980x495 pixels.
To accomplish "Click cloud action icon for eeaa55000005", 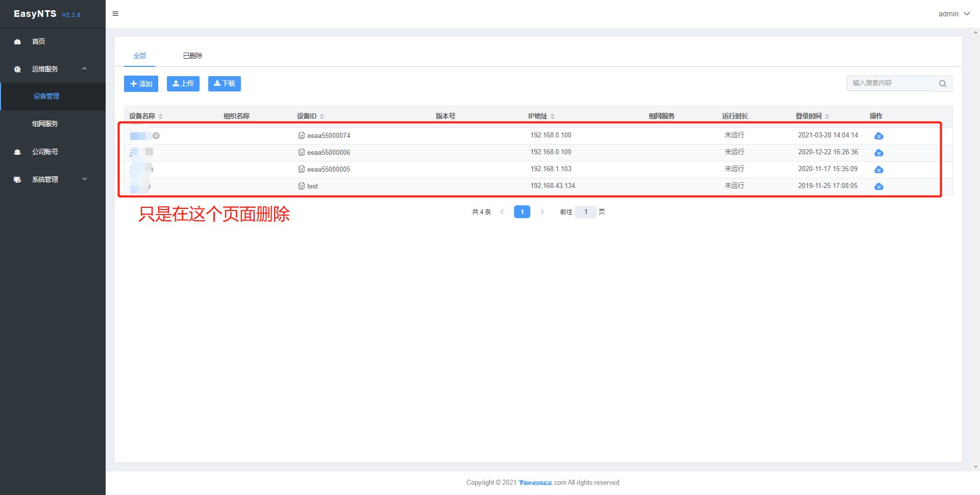I will click(879, 170).
